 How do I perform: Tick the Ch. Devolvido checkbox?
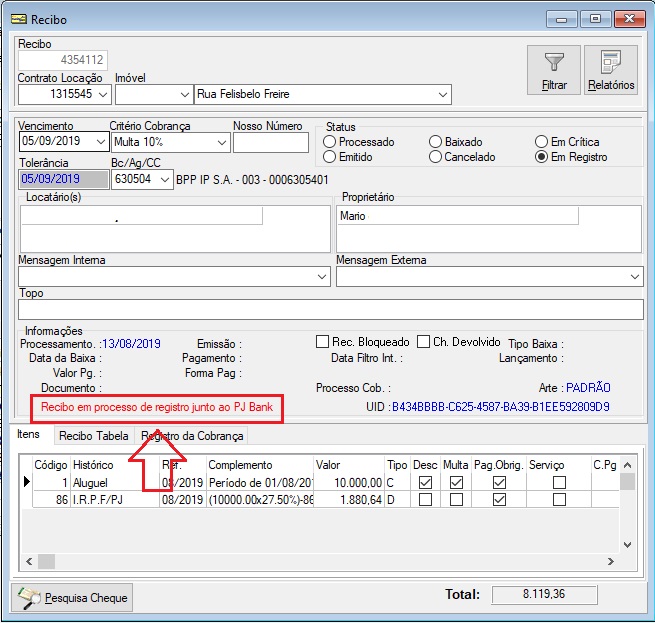pyautogui.click(x=423, y=341)
